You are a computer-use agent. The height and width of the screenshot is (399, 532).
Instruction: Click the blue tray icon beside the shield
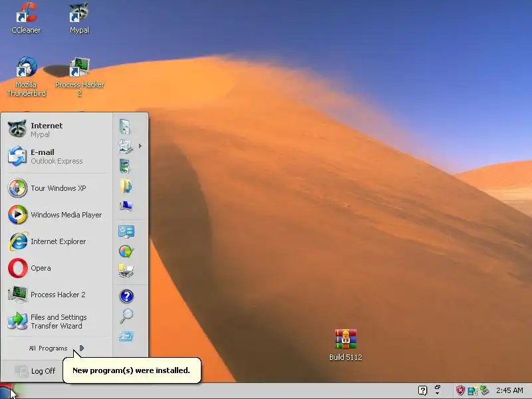pyautogui.click(x=472, y=390)
